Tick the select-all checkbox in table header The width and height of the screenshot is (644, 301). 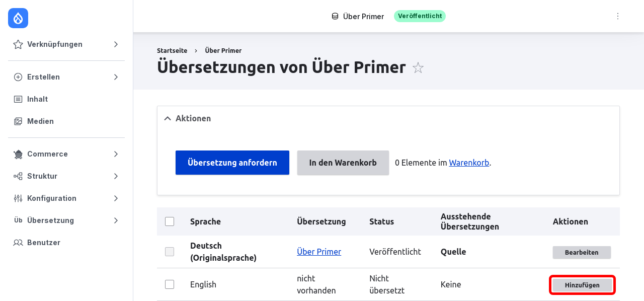tap(170, 221)
